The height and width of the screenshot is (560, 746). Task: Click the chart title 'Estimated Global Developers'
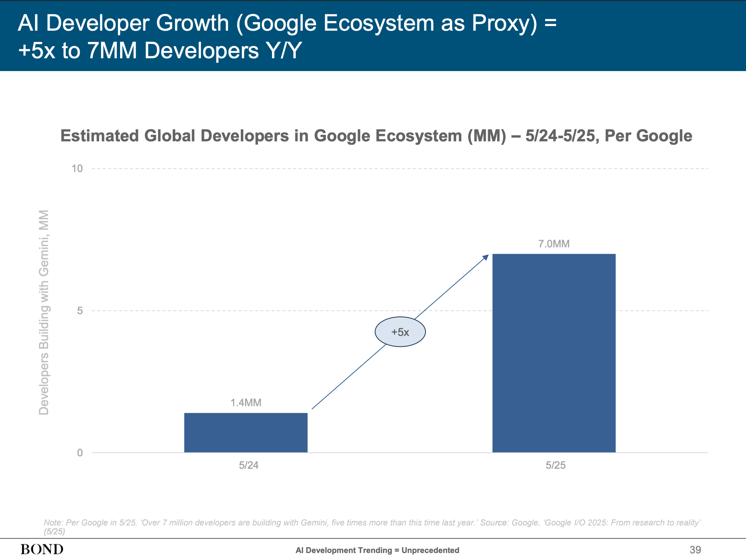pyautogui.click(x=376, y=136)
